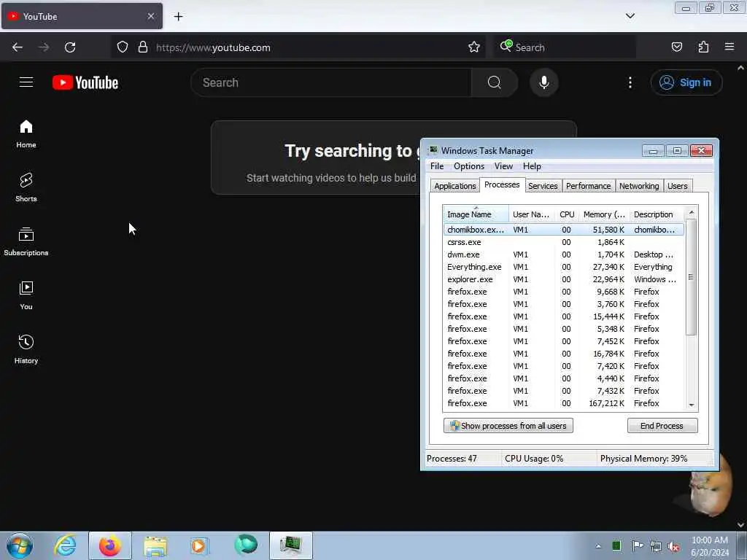Click taskbar clock showing 10:00 AM
This screenshot has height=560, width=747.
[710, 546]
